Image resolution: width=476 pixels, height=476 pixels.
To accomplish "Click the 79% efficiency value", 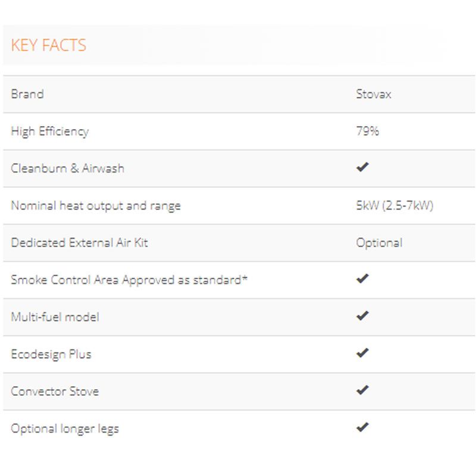I will coord(367,131).
